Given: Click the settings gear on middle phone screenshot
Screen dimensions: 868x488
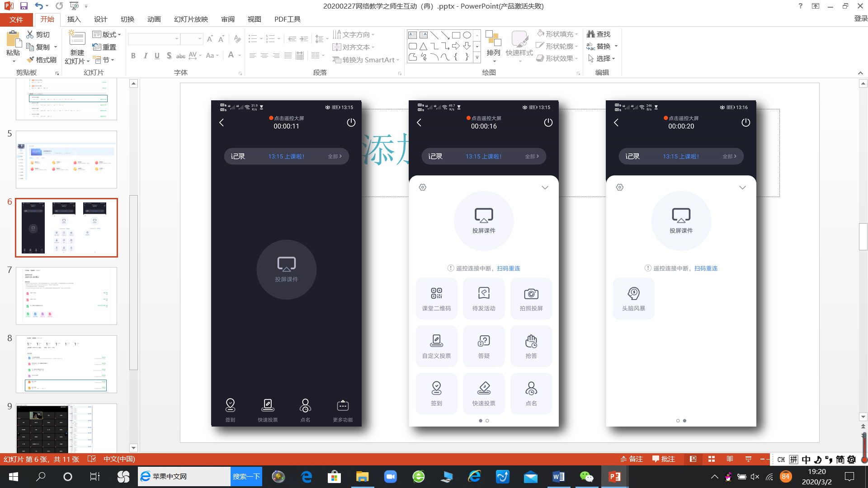Looking at the screenshot, I should point(423,187).
